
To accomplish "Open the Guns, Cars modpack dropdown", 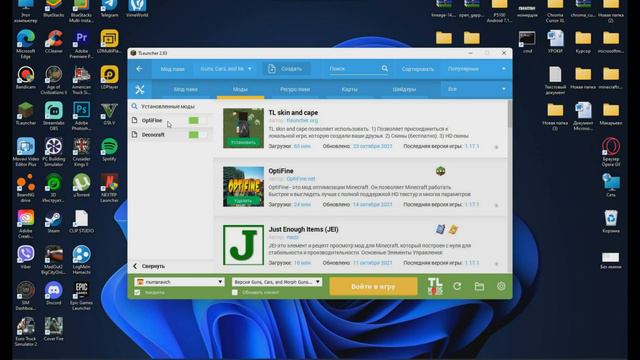I will coord(226,69).
